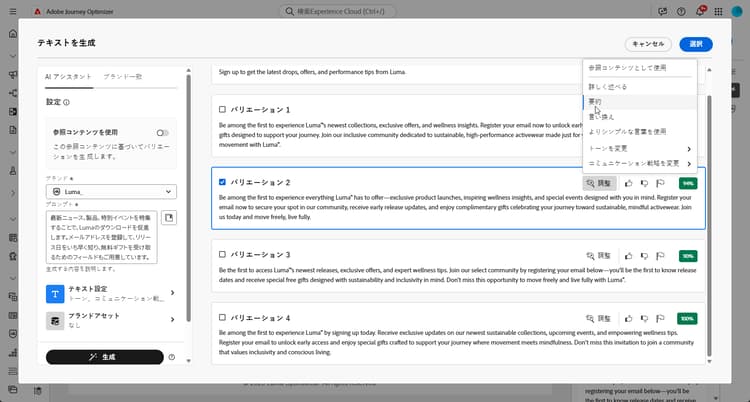Open the notifications bell

700,11
